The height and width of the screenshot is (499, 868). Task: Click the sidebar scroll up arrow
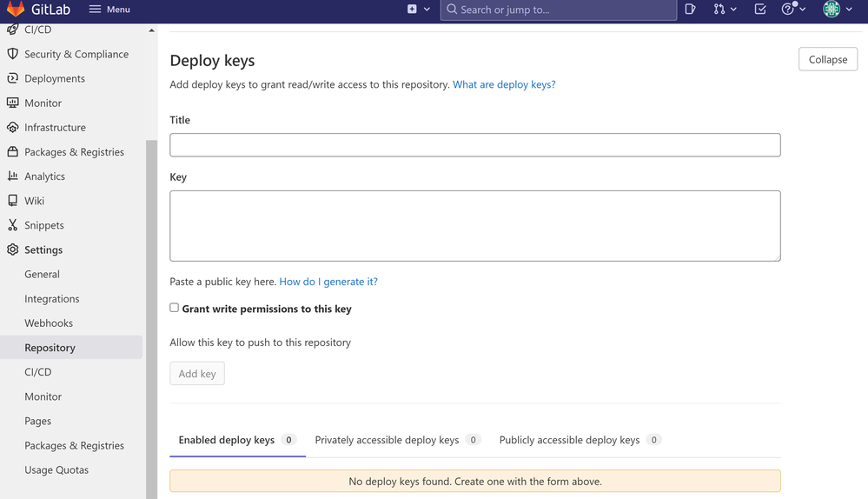pos(151,30)
